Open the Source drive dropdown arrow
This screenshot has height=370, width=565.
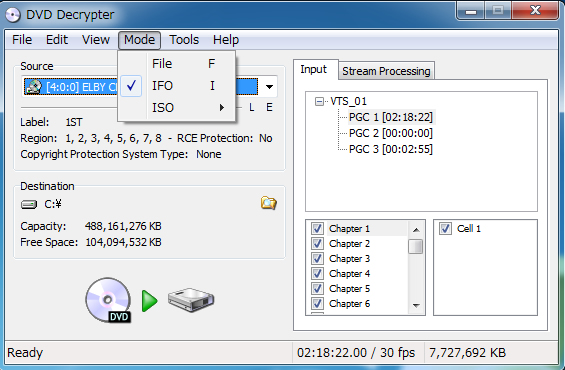[x=269, y=87]
